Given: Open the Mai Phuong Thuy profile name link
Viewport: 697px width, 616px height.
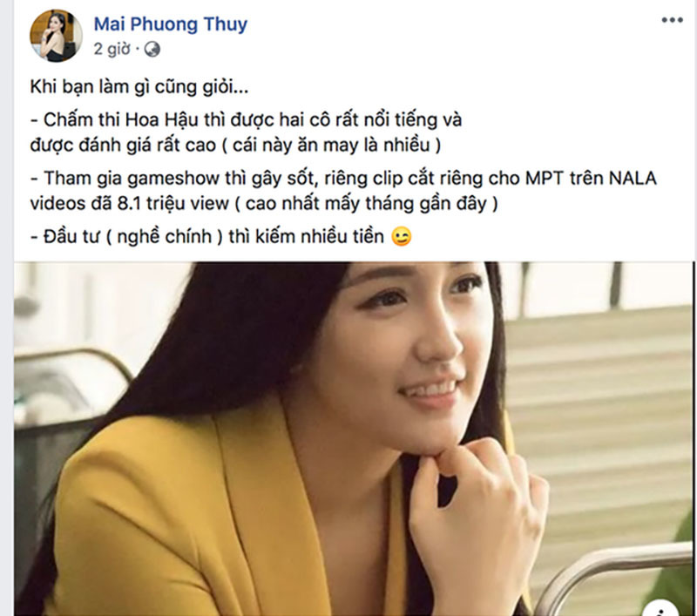Looking at the screenshot, I should pos(170,24).
